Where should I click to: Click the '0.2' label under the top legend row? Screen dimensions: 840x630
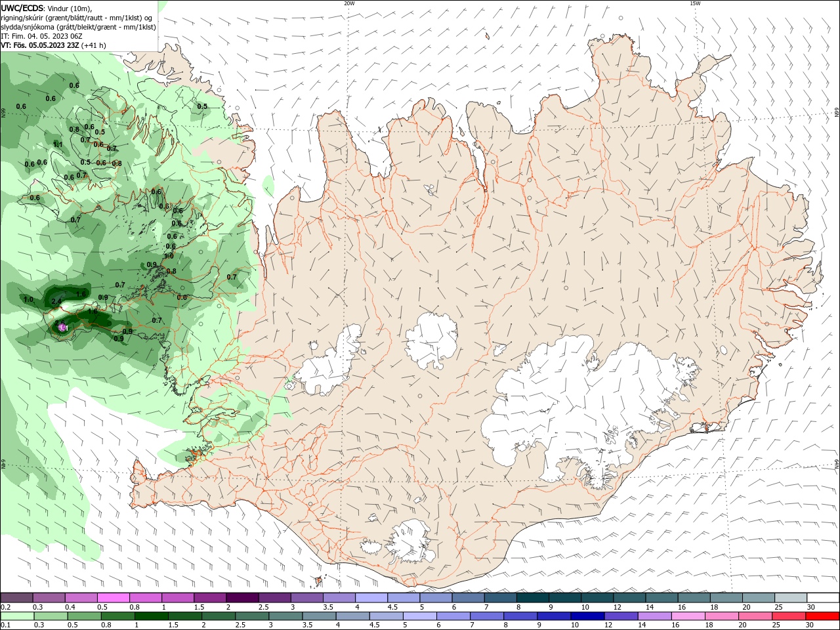coord(5,607)
